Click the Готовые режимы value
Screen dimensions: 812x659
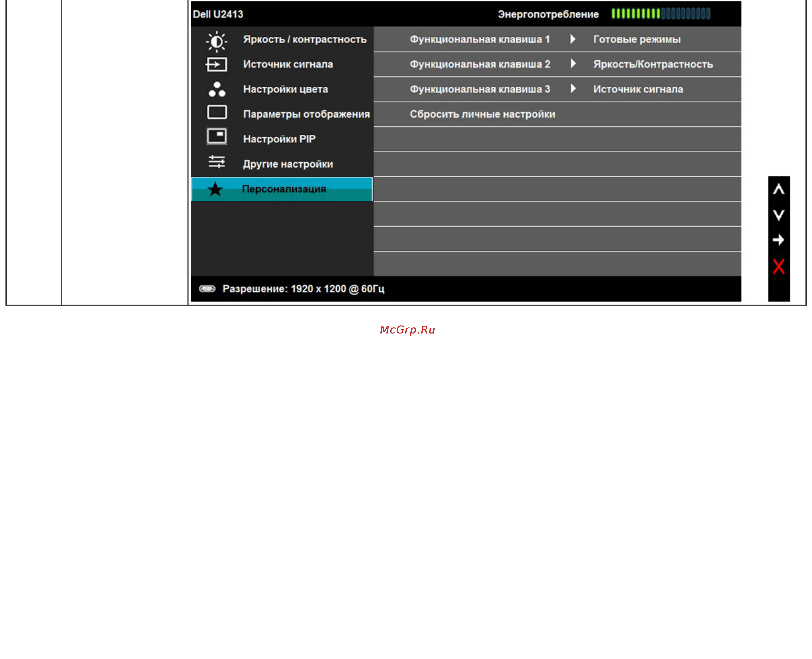click(637, 40)
